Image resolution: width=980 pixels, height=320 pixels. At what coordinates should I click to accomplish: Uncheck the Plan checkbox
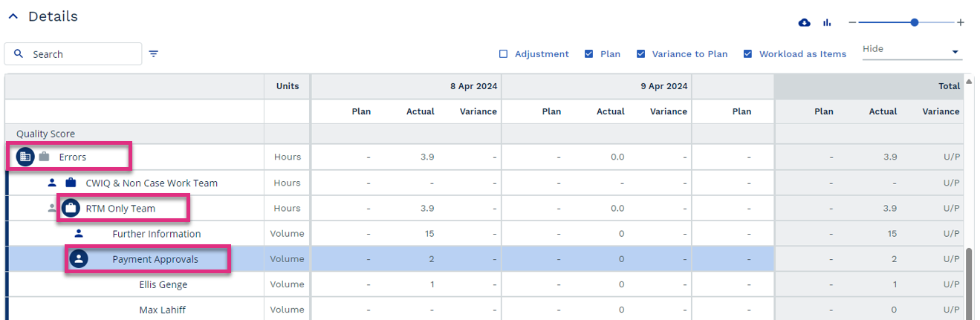[588, 54]
